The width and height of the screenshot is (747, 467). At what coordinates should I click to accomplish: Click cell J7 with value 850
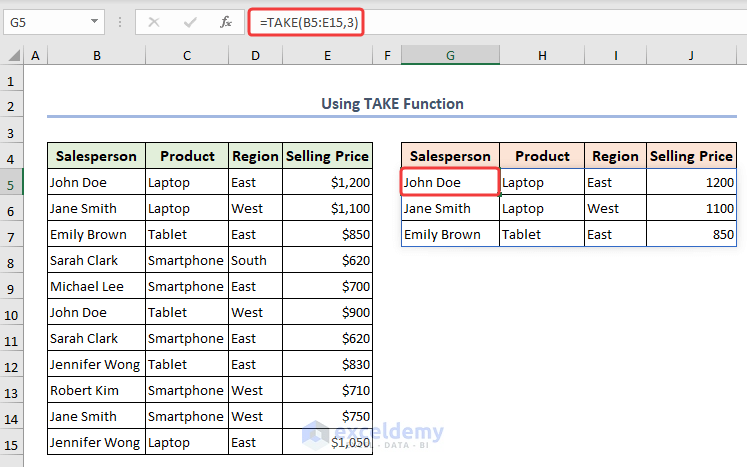[x=691, y=235]
